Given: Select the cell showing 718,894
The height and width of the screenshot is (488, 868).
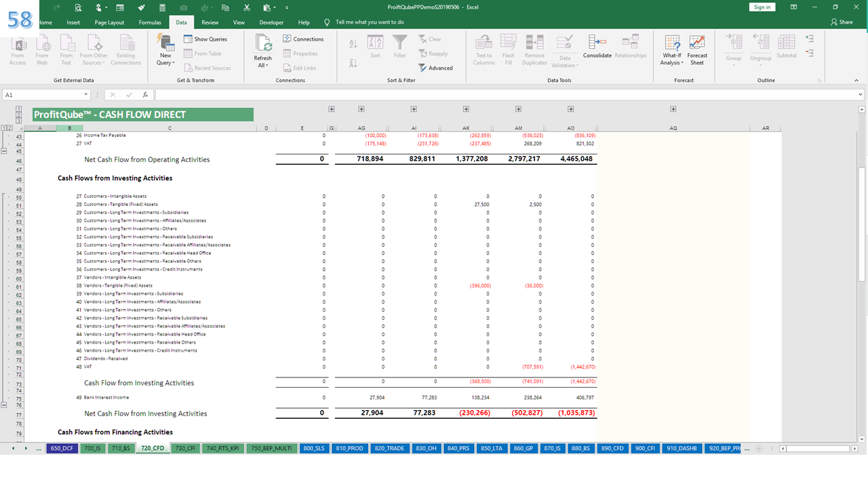Looking at the screenshot, I should [370, 159].
